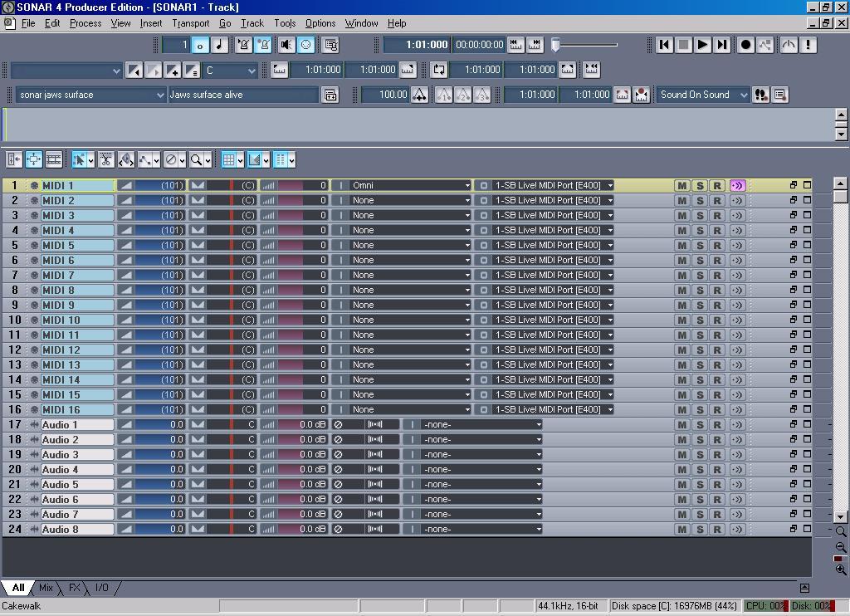Arm the transport Record button

tap(746, 45)
